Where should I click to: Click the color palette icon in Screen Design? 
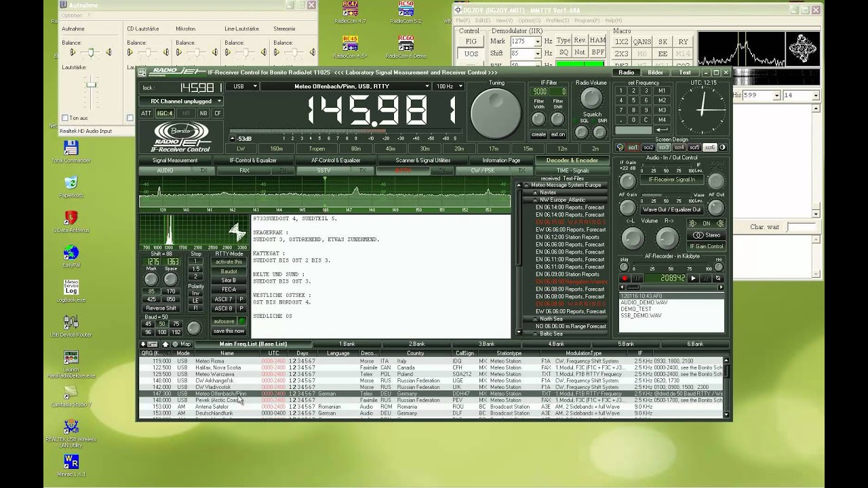click(x=620, y=147)
